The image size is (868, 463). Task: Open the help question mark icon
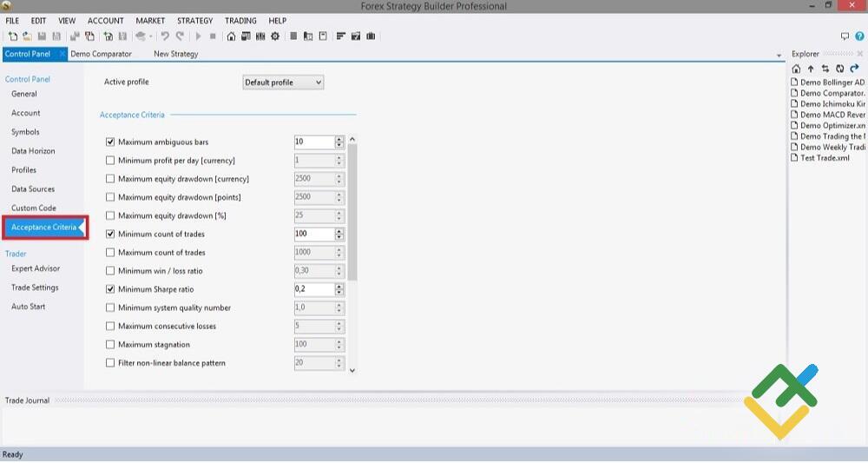(859, 36)
